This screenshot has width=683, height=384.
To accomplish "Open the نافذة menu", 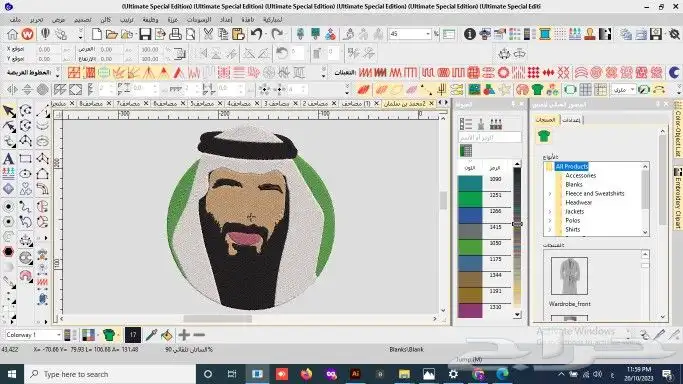I will (x=247, y=20).
